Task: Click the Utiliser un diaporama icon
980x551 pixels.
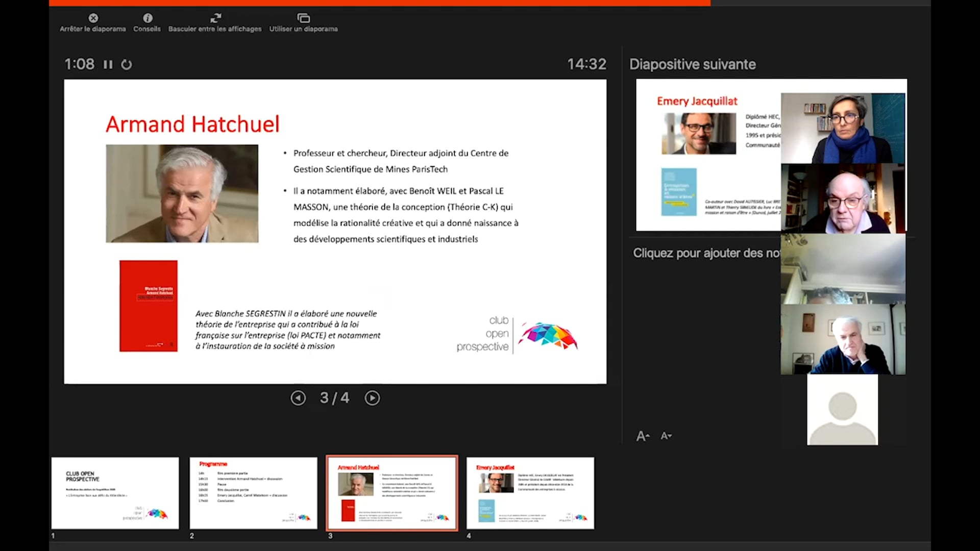Action: [x=303, y=18]
